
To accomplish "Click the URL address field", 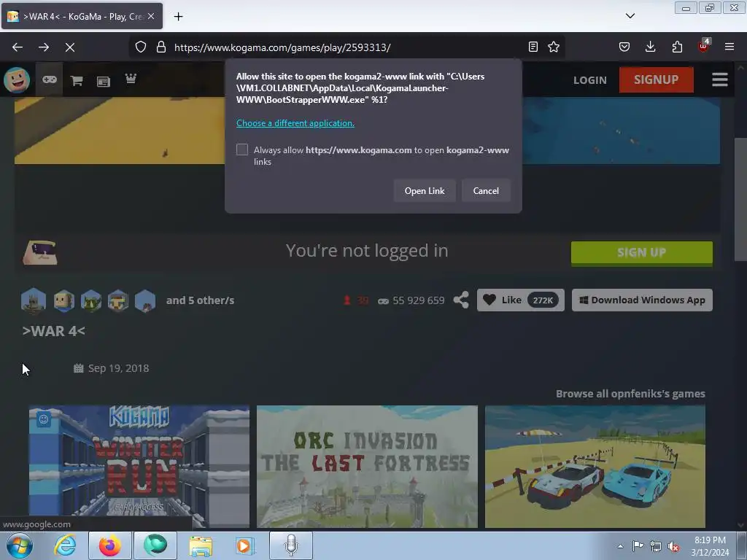I will pos(348,47).
